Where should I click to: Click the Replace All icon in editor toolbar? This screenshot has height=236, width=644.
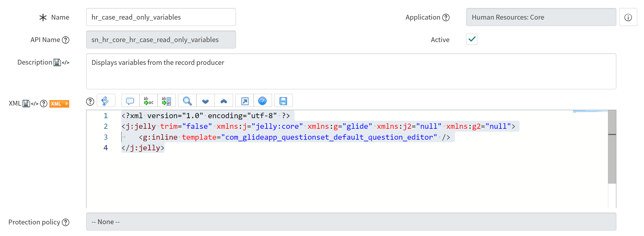click(x=167, y=101)
